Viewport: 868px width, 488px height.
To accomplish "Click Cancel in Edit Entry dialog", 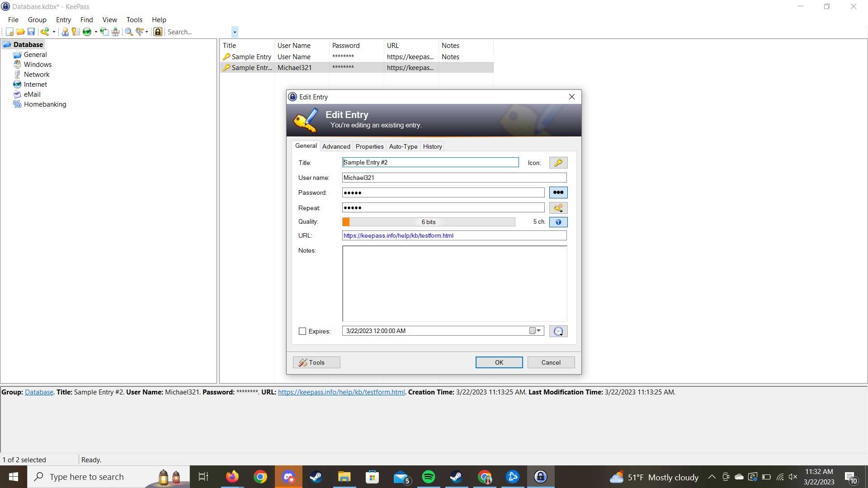I will coord(551,362).
